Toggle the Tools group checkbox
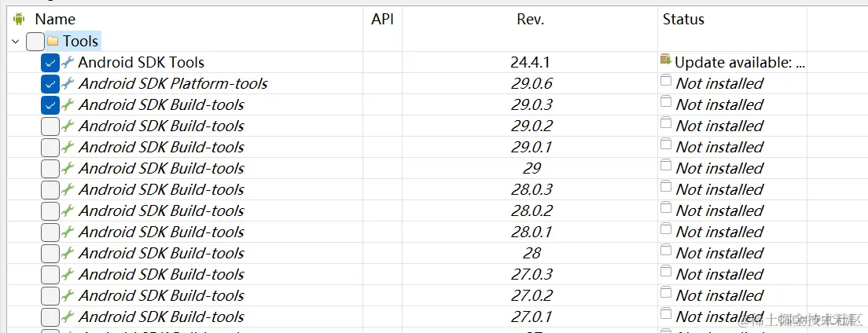 coord(35,41)
